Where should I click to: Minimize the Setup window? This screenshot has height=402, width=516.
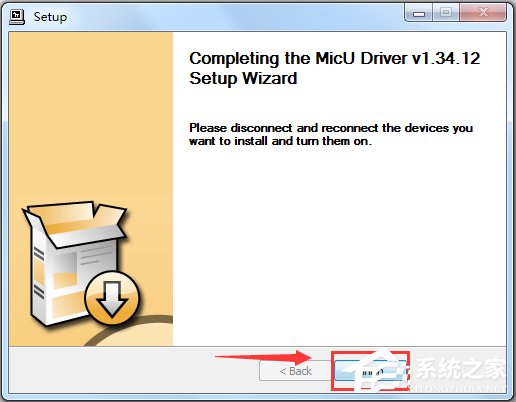(x=419, y=14)
